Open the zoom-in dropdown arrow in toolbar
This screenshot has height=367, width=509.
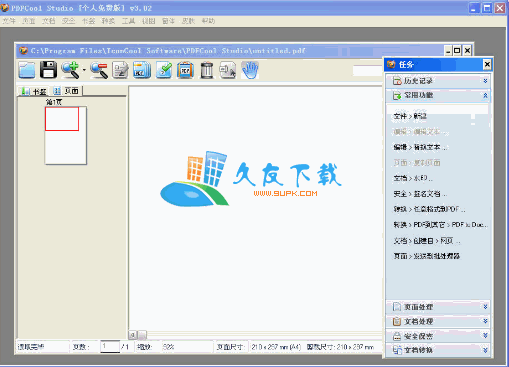coord(84,70)
